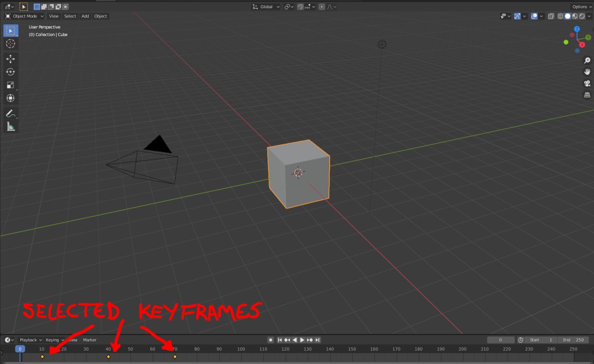Open the Add menu
This screenshot has width=594, height=364.
point(85,16)
